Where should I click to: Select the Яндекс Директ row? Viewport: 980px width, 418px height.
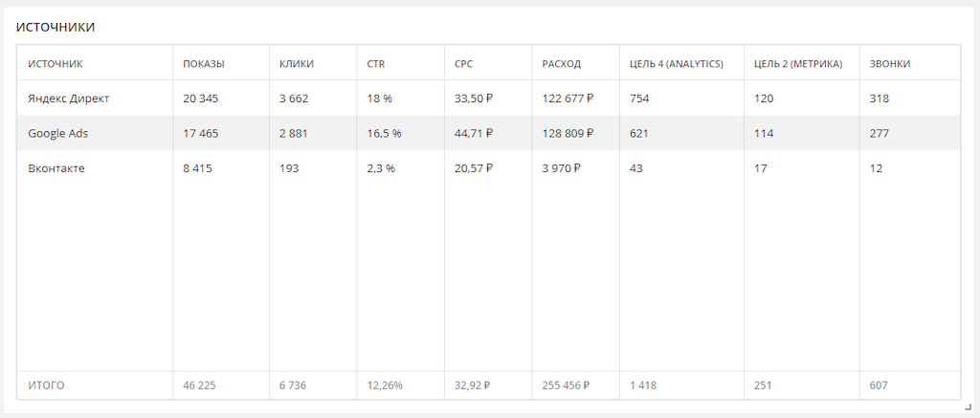click(x=69, y=99)
